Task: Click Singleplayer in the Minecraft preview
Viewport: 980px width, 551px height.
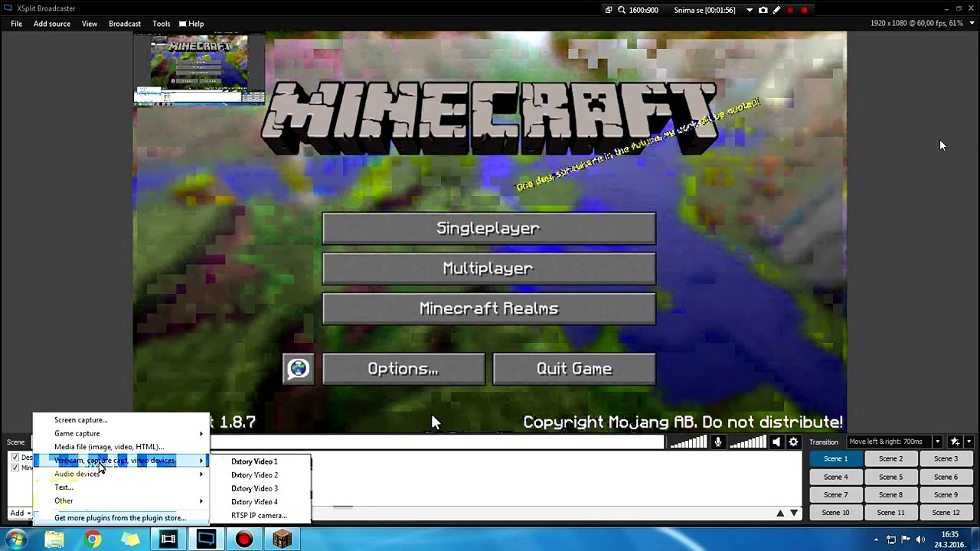Action: (488, 228)
